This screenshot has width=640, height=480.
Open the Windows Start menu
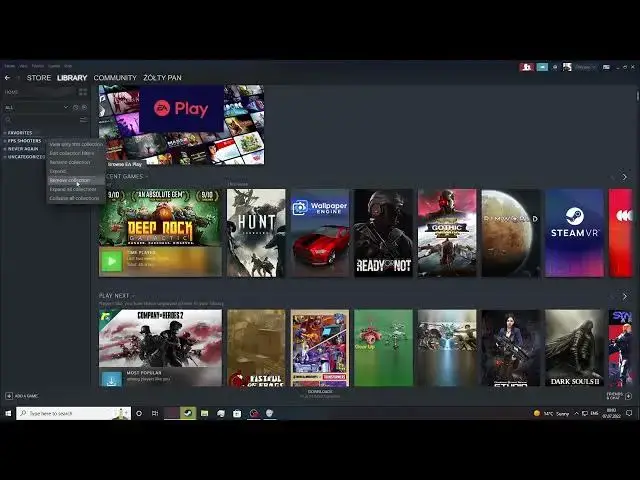click(x=8, y=413)
